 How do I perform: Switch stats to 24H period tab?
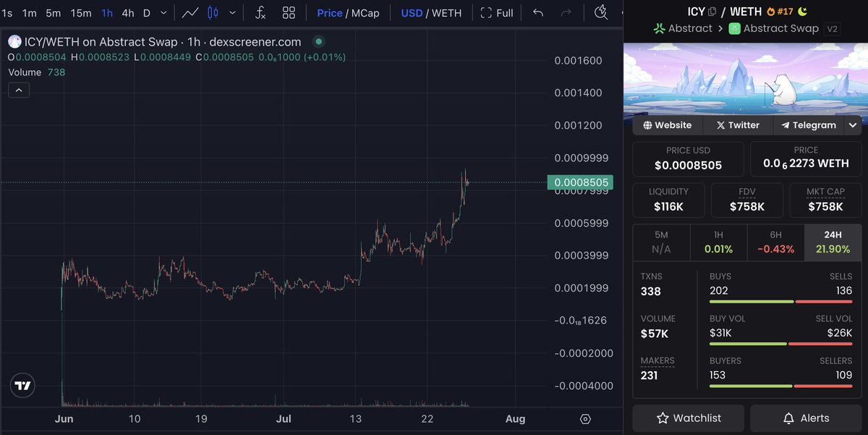click(833, 242)
